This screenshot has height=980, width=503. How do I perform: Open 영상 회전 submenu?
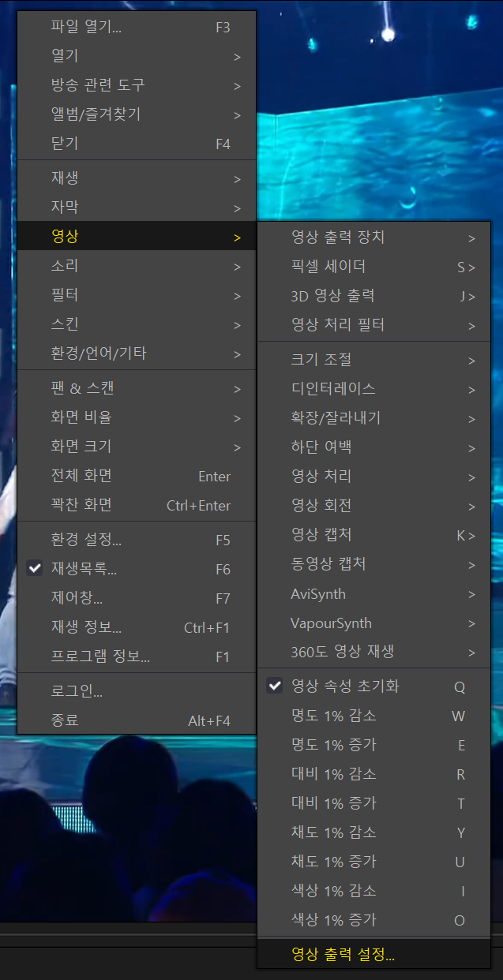point(373,506)
